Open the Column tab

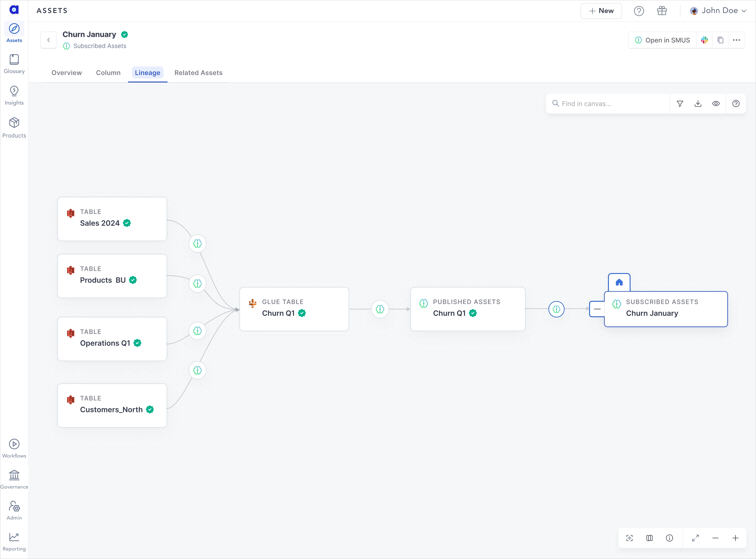point(108,73)
